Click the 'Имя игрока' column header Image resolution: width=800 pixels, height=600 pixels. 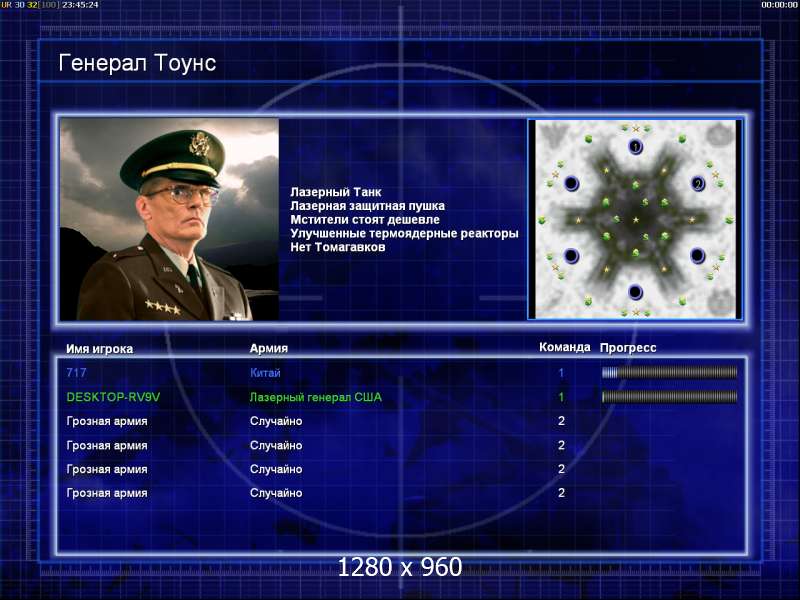pos(99,349)
